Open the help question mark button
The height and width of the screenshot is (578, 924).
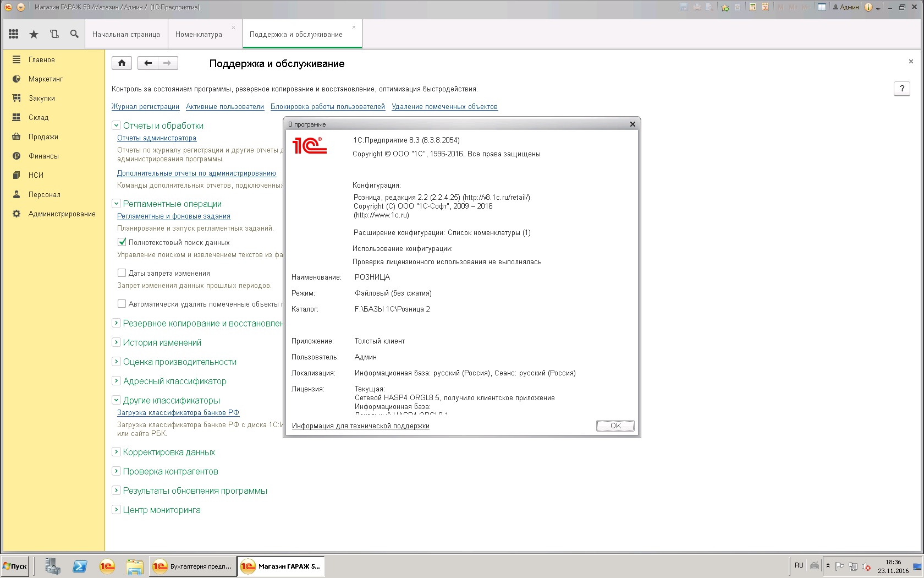click(901, 89)
